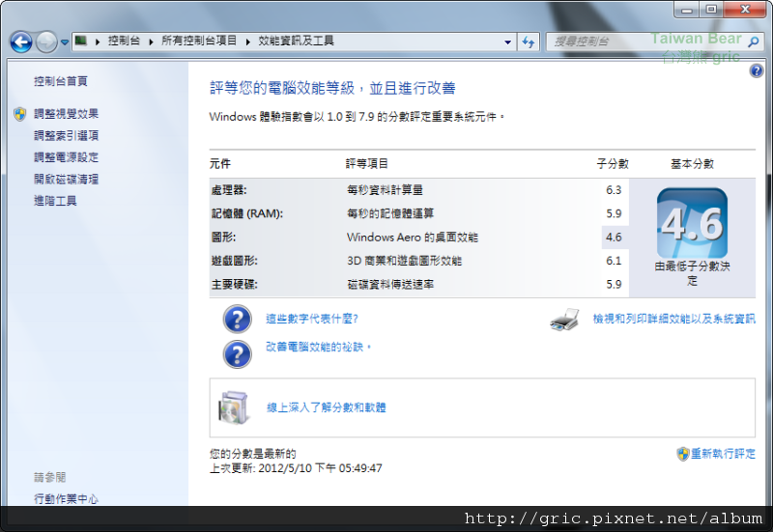
Task: Open 控制台首頁 link
Action: pyautogui.click(x=61, y=81)
